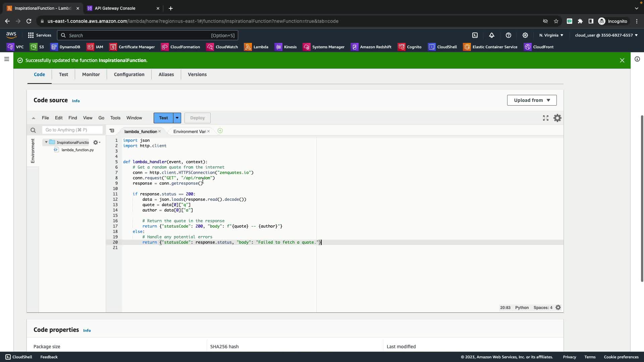Image resolution: width=644 pixels, height=362 pixels.
Task: Toggle editor fullscreen mode icon
Action: click(x=546, y=118)
